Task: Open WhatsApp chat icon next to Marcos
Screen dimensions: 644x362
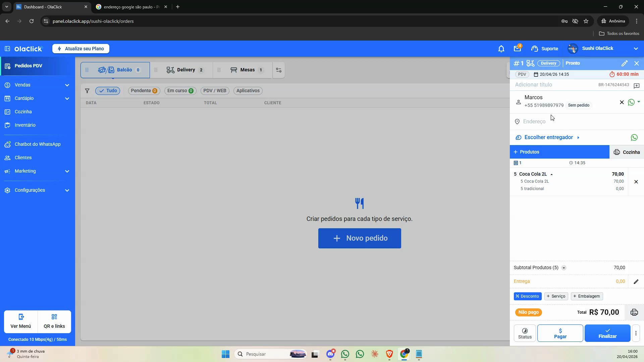Action: [x=631, y=102]
